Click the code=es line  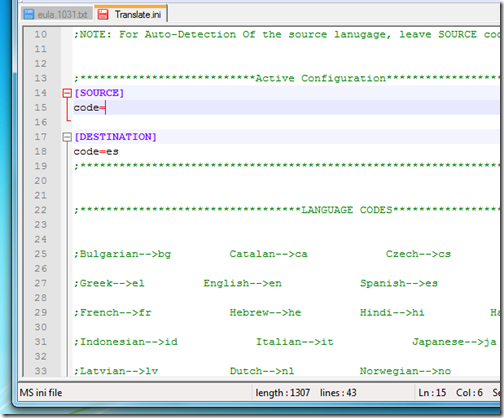[x=96, y=152]
